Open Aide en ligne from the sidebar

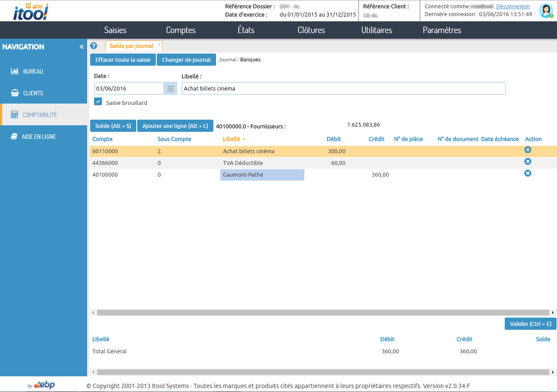pyautogui.click(x=39, y=137)
